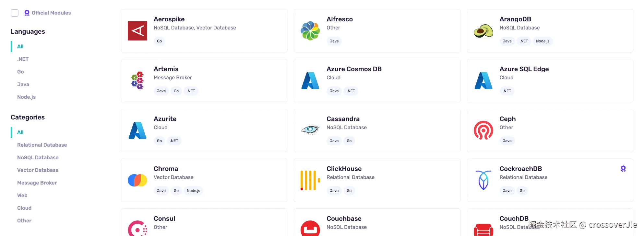Select All under Categories
The image size is (644, 236).
(20, 132)
